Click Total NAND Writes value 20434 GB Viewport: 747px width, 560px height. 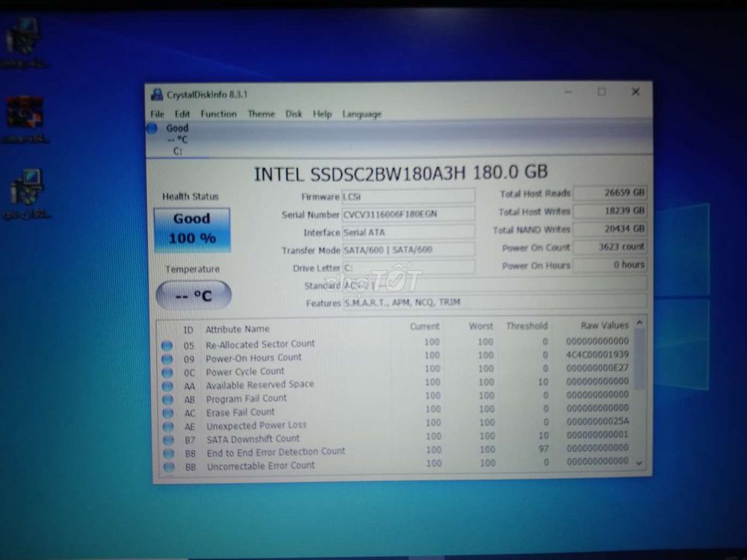pyautogui.click(x=610, y=229)
